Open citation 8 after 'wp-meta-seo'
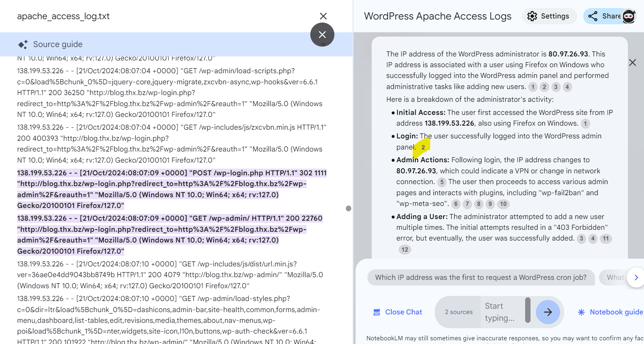 point(479,204)
